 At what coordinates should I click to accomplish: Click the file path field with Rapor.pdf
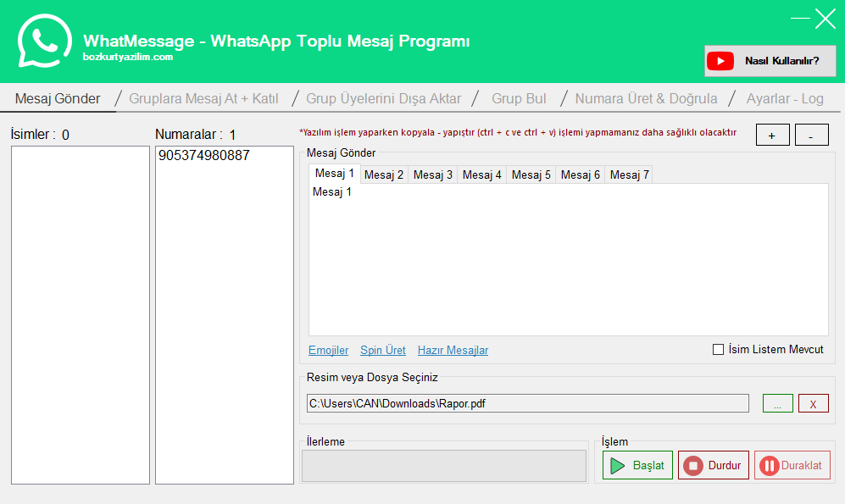[527, 403]
